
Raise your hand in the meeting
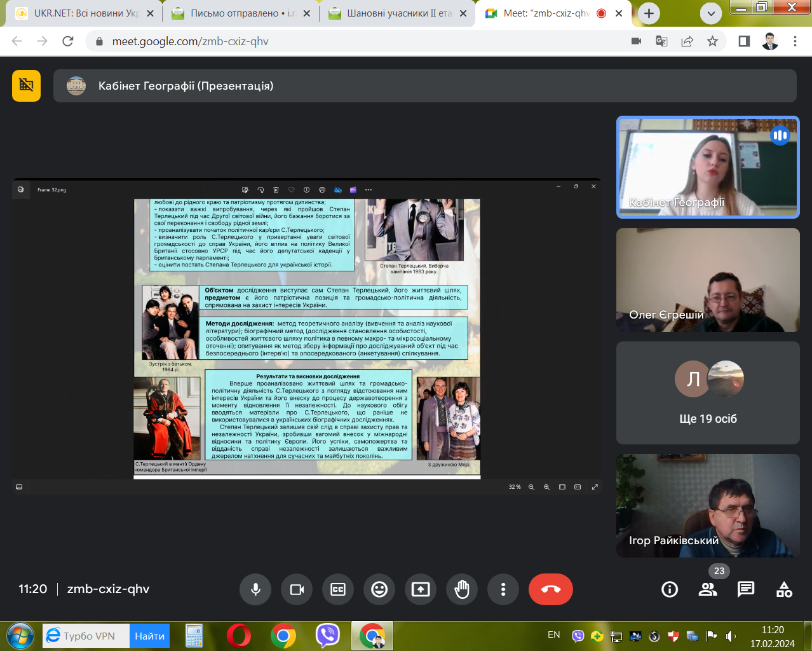[462, 589]
